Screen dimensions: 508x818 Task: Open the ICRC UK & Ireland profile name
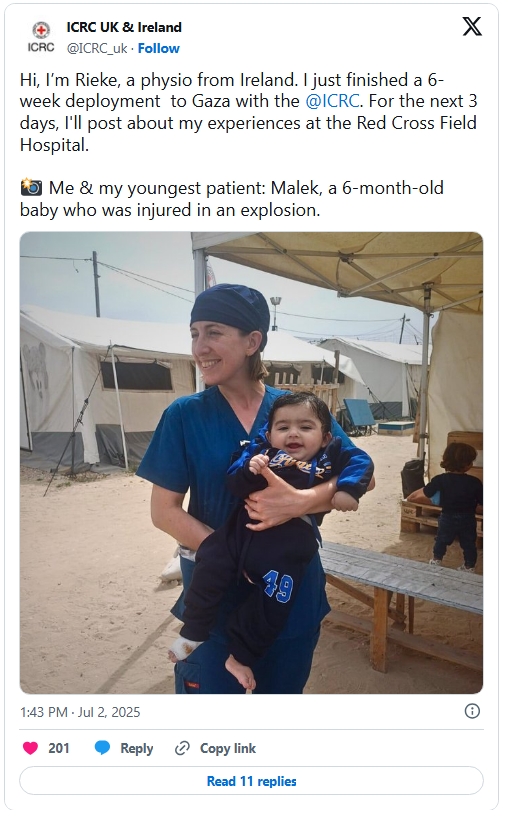coord(124,27)
